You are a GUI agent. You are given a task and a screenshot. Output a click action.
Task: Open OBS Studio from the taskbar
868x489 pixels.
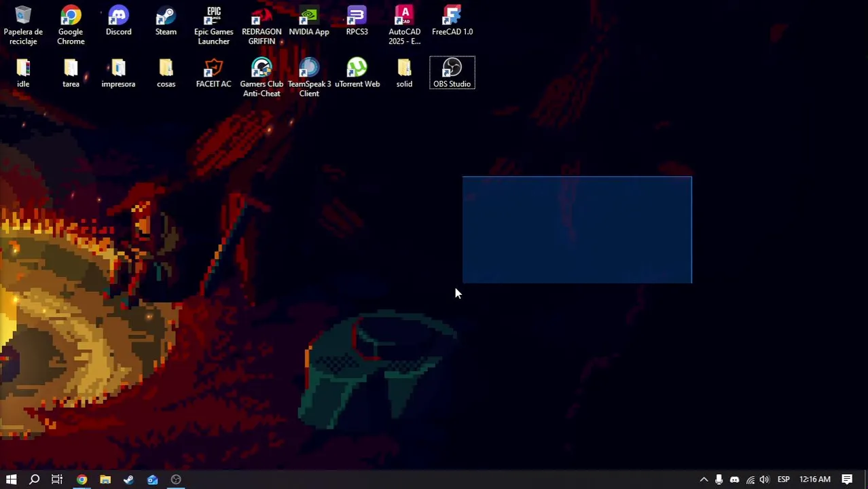(176, 479)
